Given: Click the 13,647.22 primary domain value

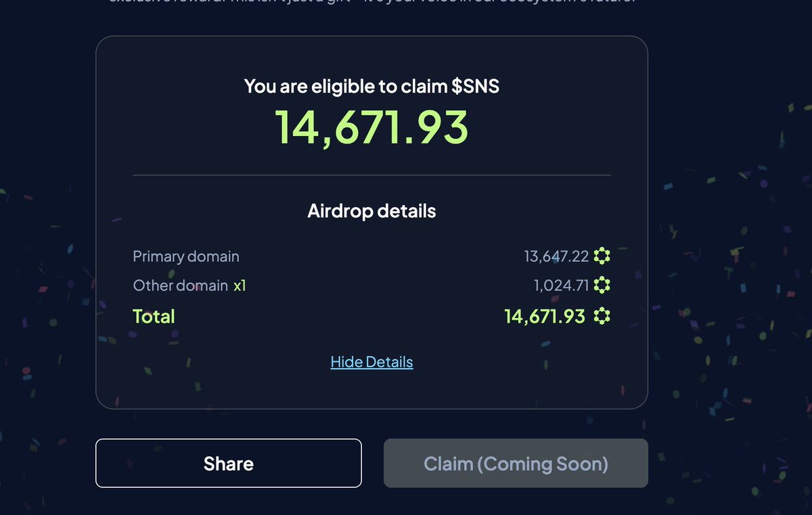Looking at the screenshot, I should point(556,256).
